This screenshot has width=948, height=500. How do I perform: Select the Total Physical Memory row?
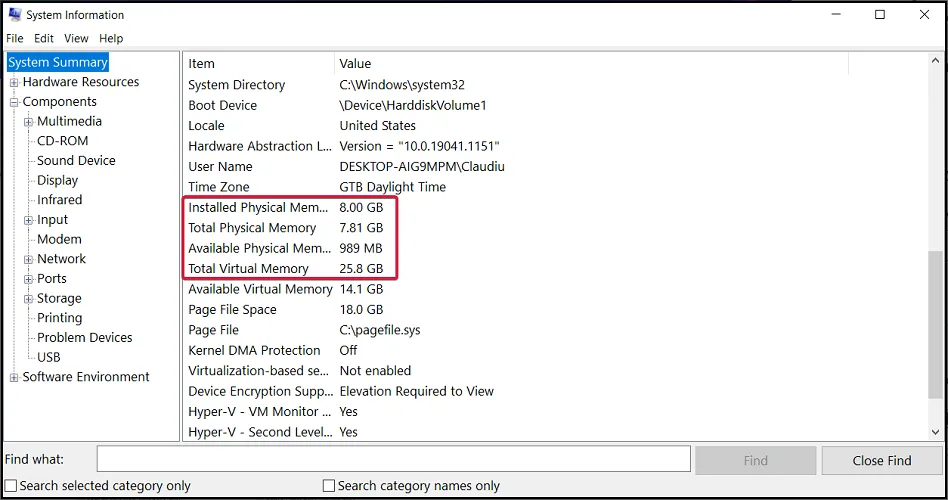click(x=252, y=228)
